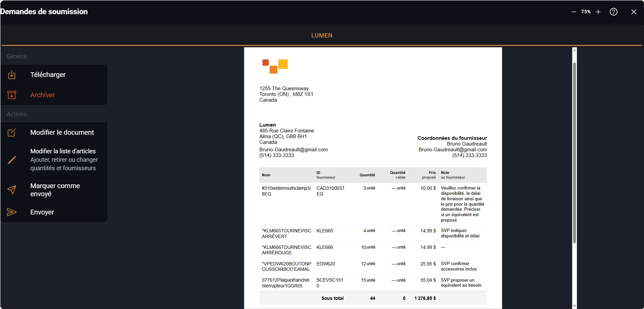Click note 'SVP indiquer disponibilité et délai.'
The width and height of the screenshot is (644, 309).
tap(461, 233)
